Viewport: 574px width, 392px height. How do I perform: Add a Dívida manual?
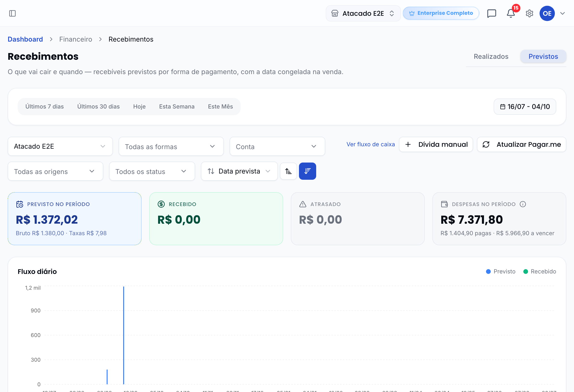pos(436,144)
